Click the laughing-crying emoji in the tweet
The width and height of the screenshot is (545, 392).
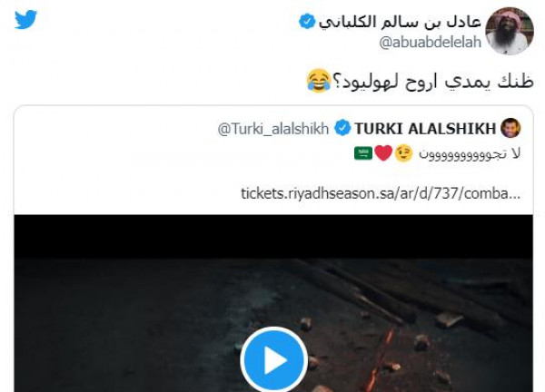tap(319, 81)
